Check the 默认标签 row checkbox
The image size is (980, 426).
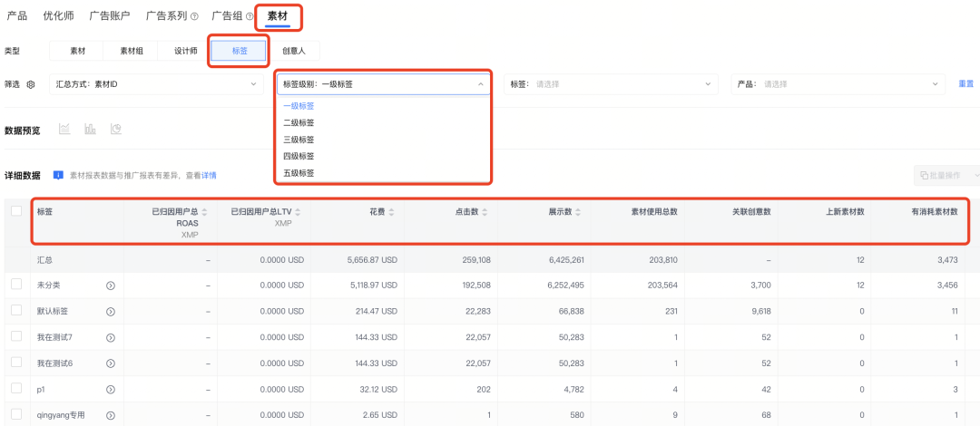coord(17,311)
